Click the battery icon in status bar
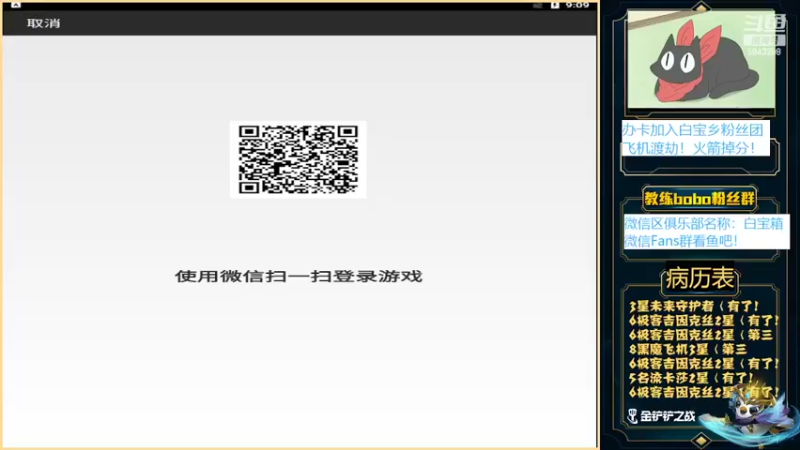 tap(555, 5)
